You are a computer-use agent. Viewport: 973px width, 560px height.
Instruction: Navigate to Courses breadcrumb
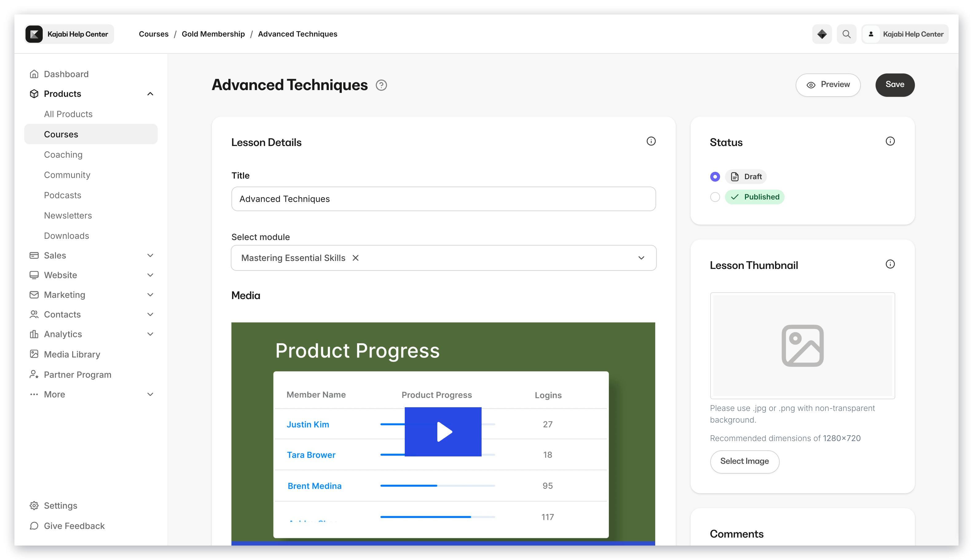pos(153,34)
